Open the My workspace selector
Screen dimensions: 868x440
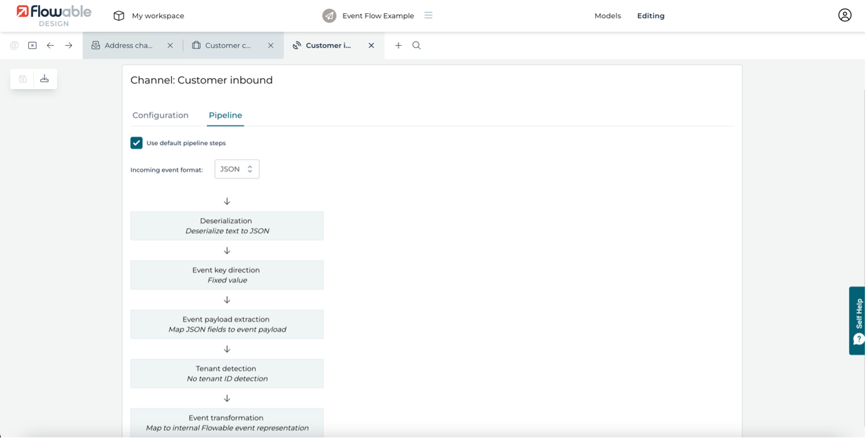[149, 16]
